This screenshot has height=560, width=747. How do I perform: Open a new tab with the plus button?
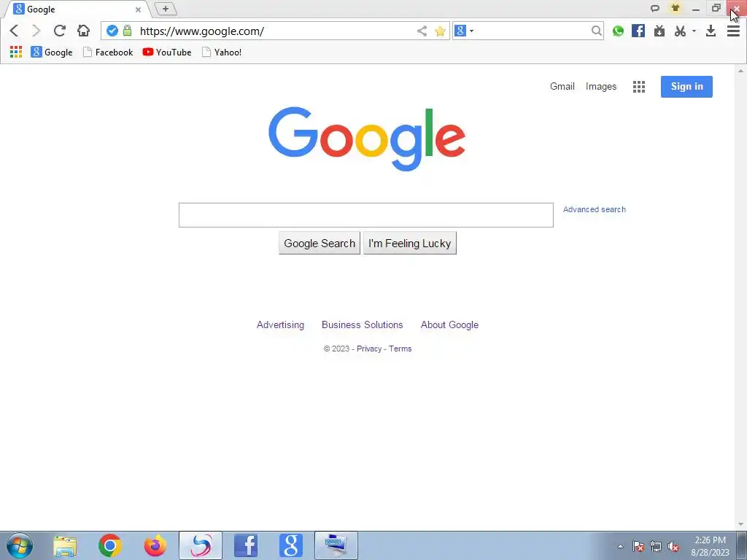(x=166, y=9)
